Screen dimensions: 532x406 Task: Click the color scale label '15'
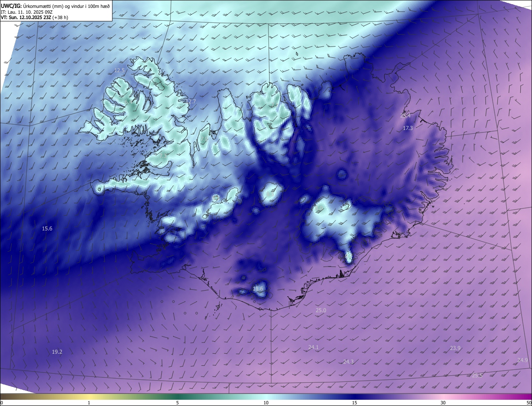pyautogui.click(x=355, y=403)
